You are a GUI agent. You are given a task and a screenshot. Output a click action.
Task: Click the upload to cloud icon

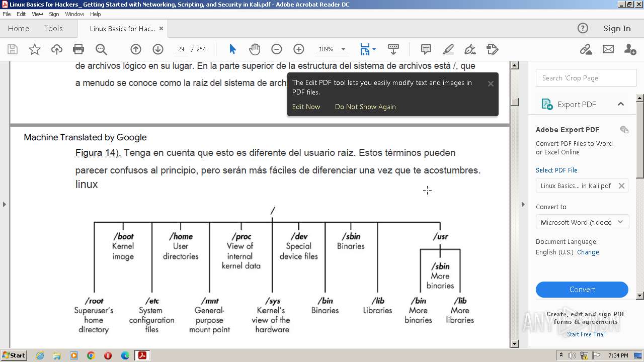click(x=57, y=49)
